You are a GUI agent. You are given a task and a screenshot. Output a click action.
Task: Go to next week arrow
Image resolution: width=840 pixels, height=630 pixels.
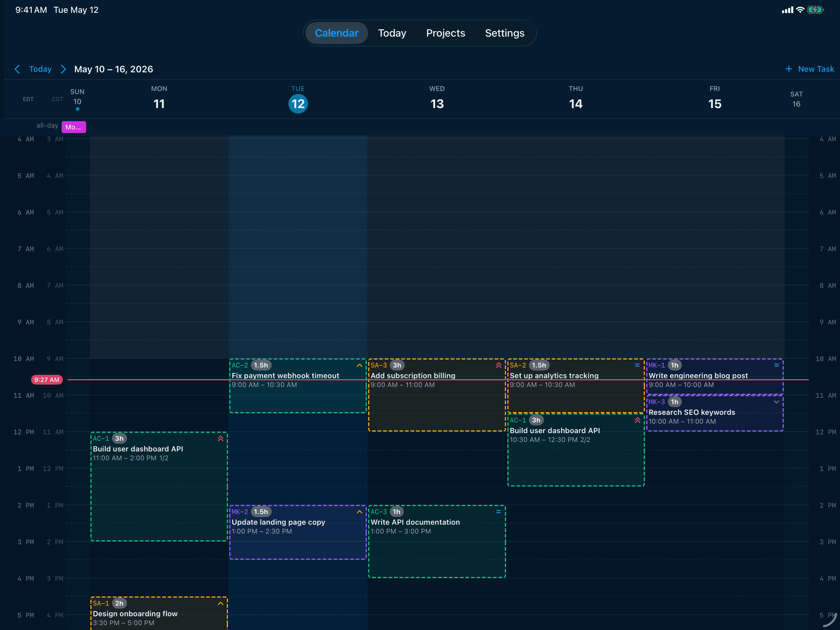point(63,69)
